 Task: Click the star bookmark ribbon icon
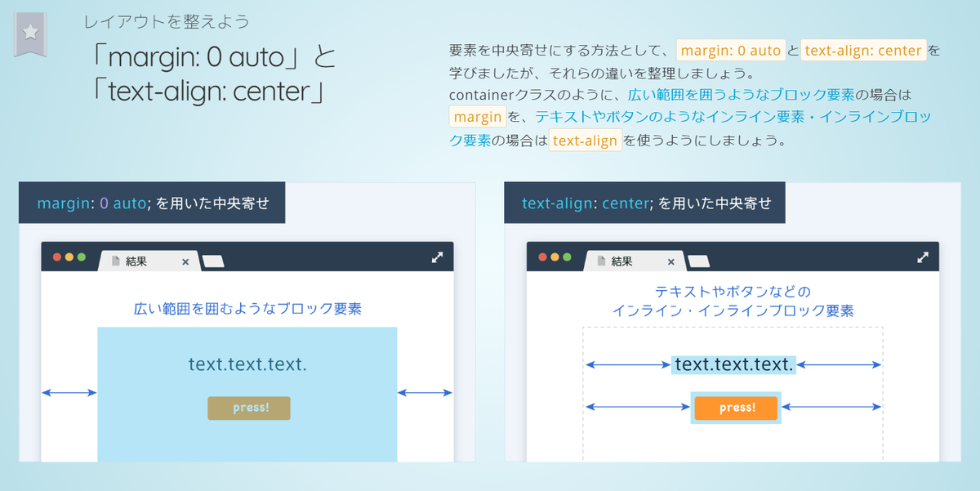[x=30, y=34]
